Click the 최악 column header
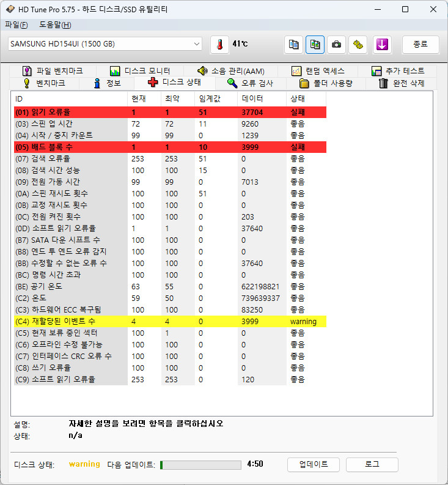The image size is (448, 485). pyautogui.click(x=178, y=99)
